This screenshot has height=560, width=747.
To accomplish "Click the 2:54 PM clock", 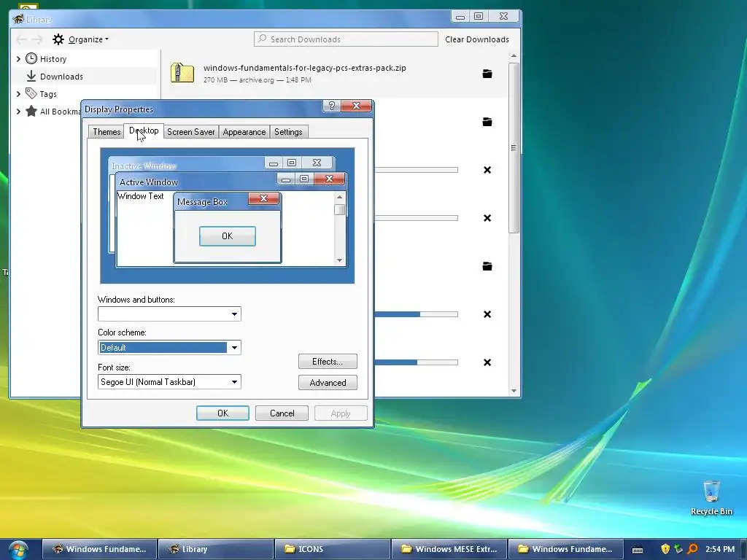I will point(720,549).
